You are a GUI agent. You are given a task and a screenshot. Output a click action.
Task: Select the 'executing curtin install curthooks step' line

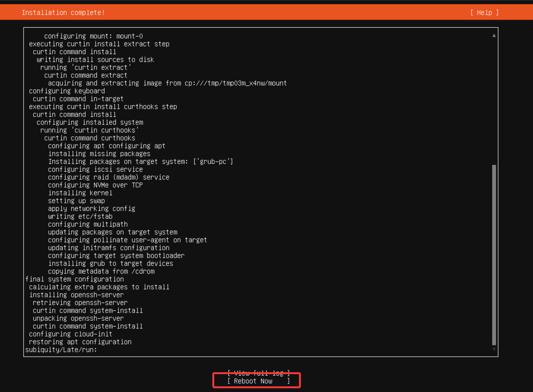coord(103,107)
